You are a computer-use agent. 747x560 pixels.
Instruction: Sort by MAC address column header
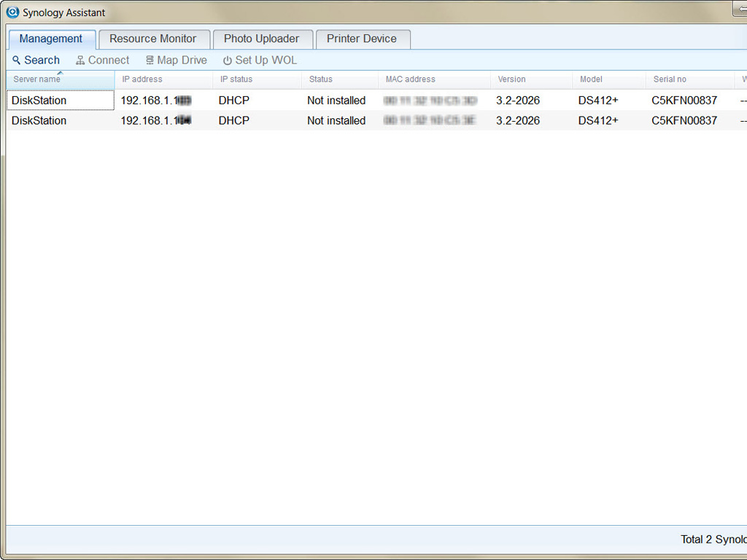435,79
